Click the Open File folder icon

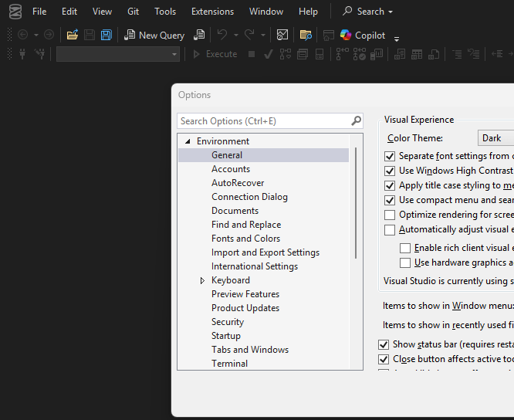tap(72, 35)
